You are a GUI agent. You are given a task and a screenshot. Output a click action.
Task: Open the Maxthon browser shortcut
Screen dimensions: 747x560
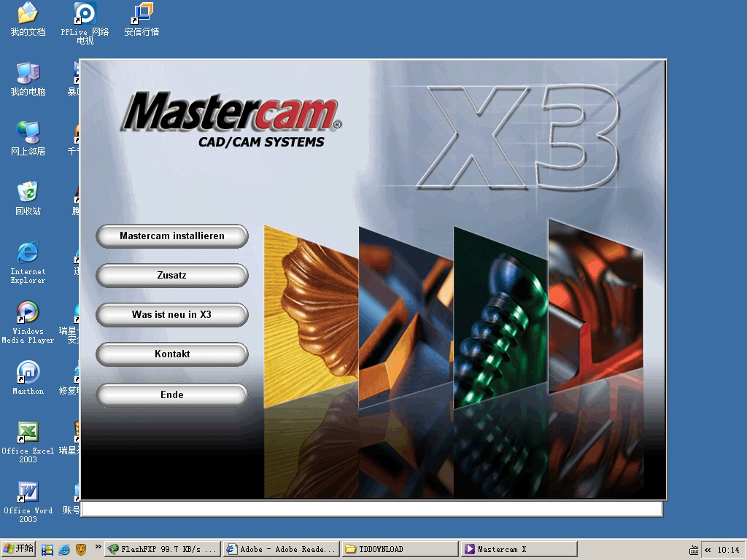pos(28,378)
